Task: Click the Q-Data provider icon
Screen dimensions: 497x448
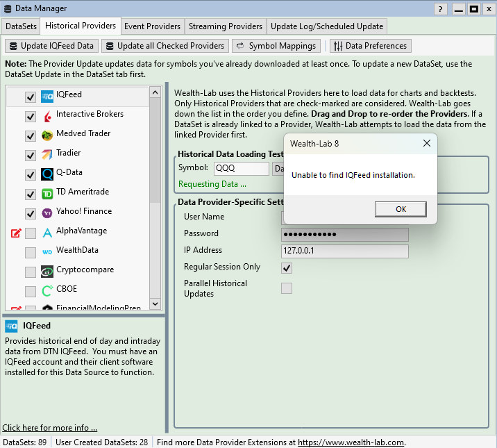Action: (47, 174)
